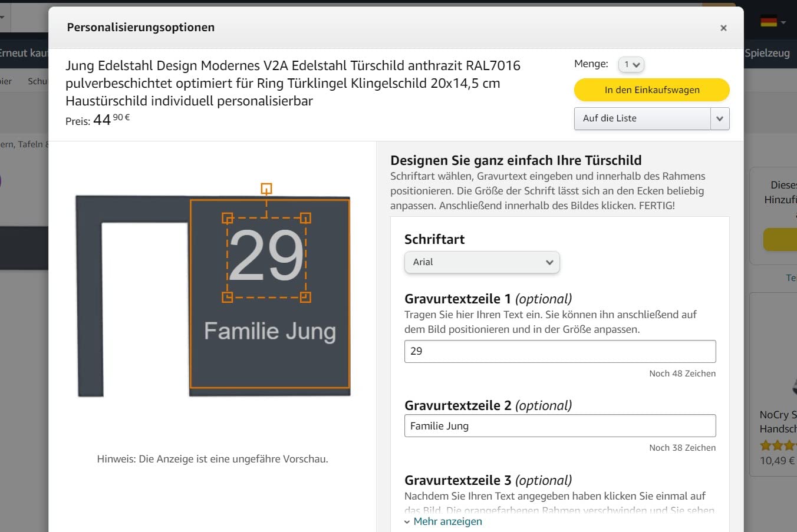797x532 pixels.
Task: Click the Gravurtextzeile 2 input field
Action: [560, 426]
